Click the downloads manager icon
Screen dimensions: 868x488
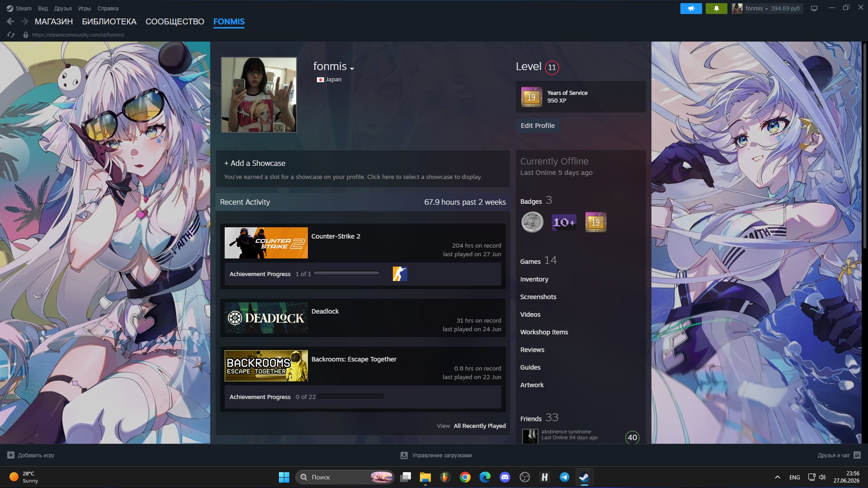(x=404, y=455)
